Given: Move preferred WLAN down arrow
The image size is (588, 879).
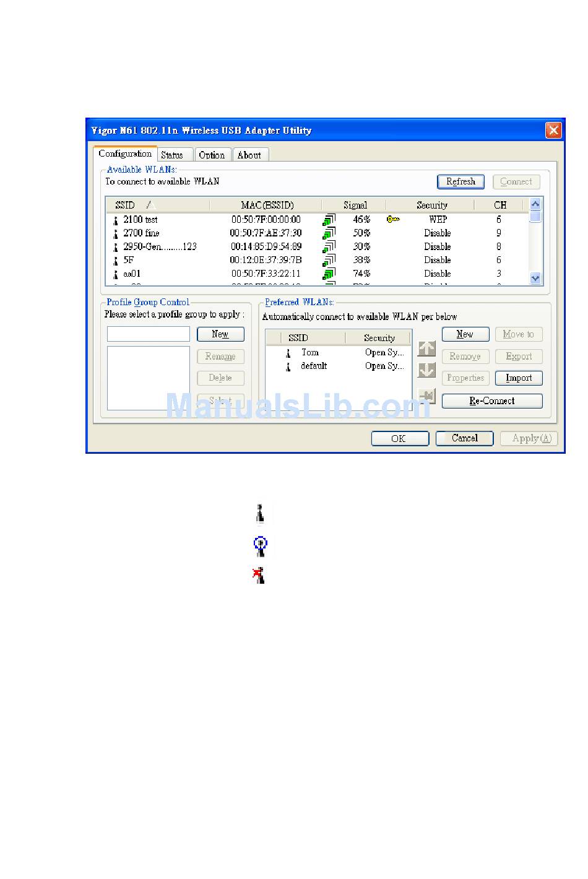Looking at the screenshot, I should tap(426, 370).
